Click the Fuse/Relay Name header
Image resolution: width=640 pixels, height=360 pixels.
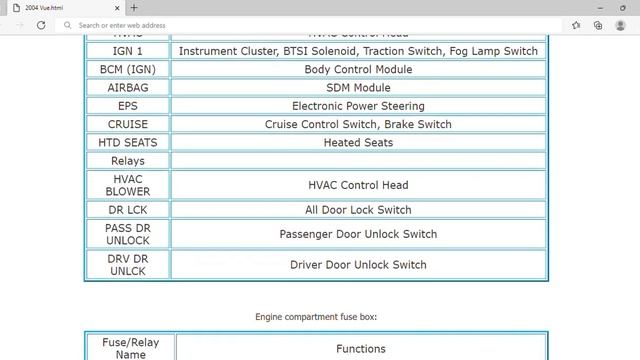point(131,348)
